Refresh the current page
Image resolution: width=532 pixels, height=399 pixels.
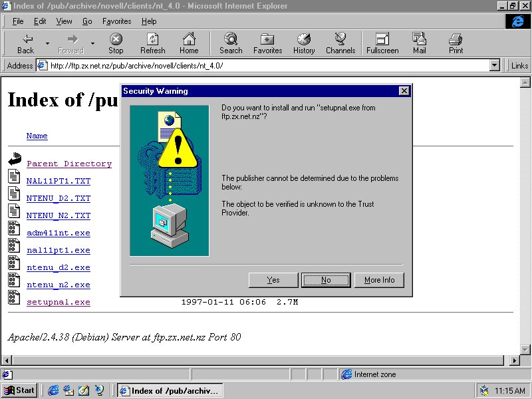click(x=153, y=44)
